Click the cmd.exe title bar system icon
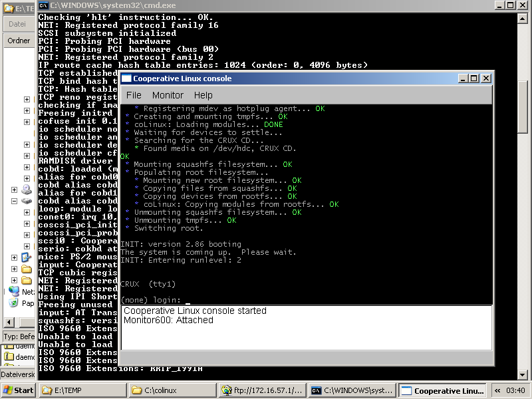 click(x=43, y=5)
